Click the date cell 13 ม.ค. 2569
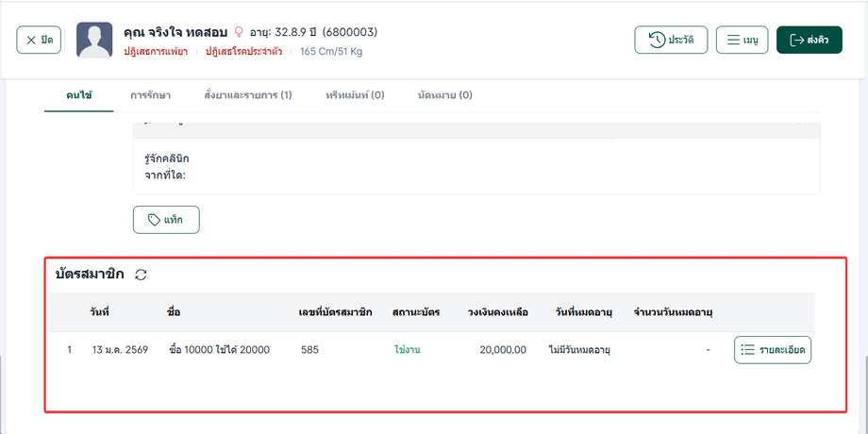The image size is (868, 434). [120, 350]
